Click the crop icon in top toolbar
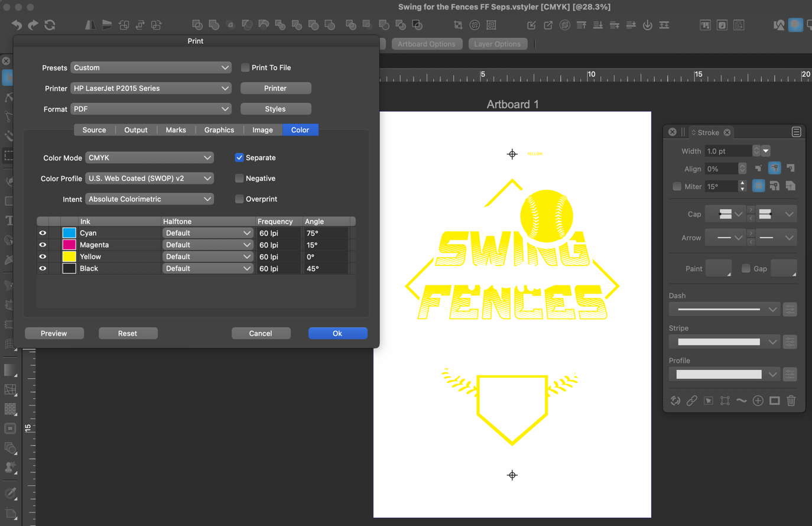The width and height of the screenshot is (812, 526). click(x=458, y=25)
